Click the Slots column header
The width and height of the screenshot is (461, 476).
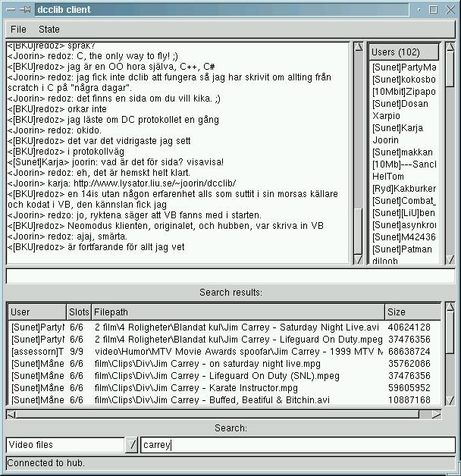click(x=79, y=312)
